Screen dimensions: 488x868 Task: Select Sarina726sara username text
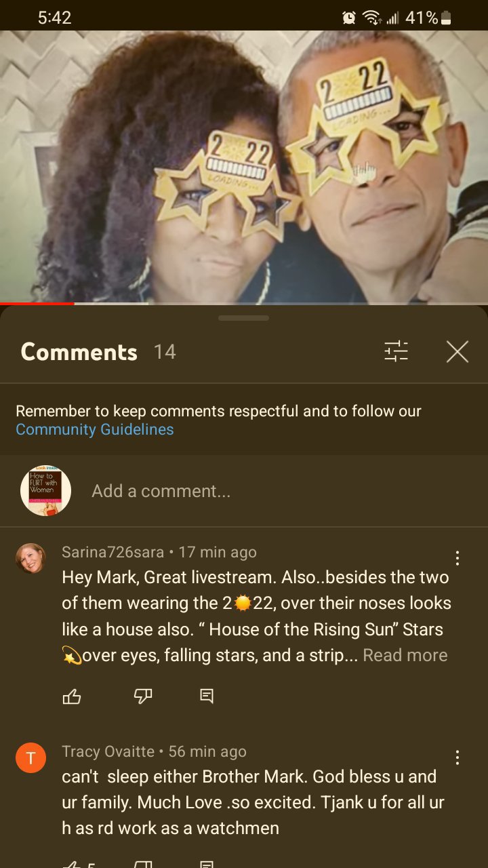[113, 552]
